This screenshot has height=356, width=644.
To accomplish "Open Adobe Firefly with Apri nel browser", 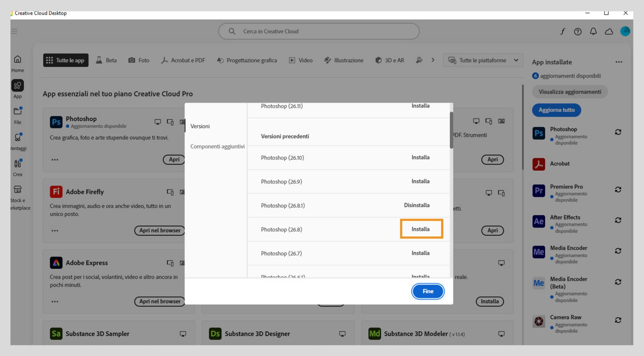I will pos(160,231).
